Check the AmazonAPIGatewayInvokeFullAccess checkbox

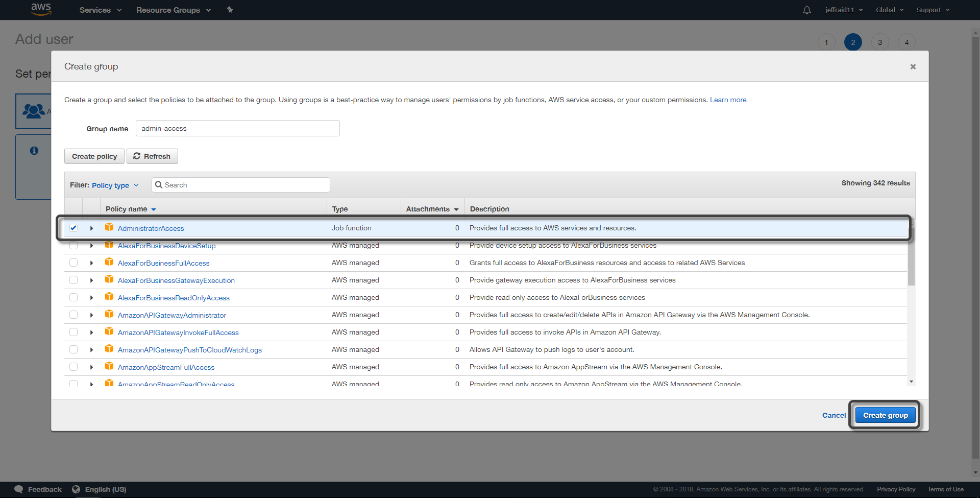[73, 332]
